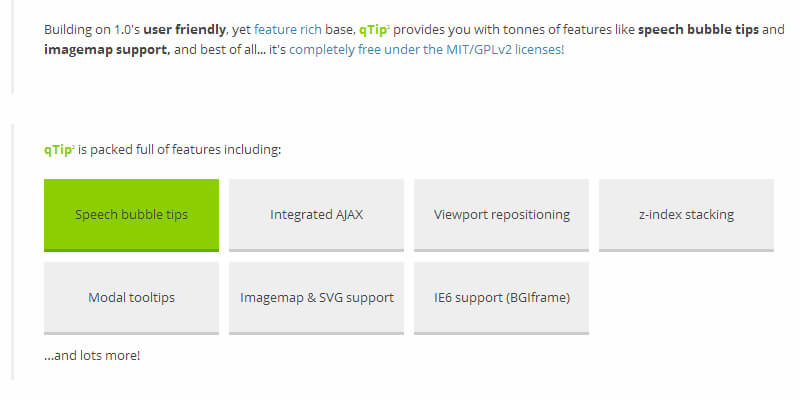
Task: Select the Modal tooltips tile
Action: point(131,297)
